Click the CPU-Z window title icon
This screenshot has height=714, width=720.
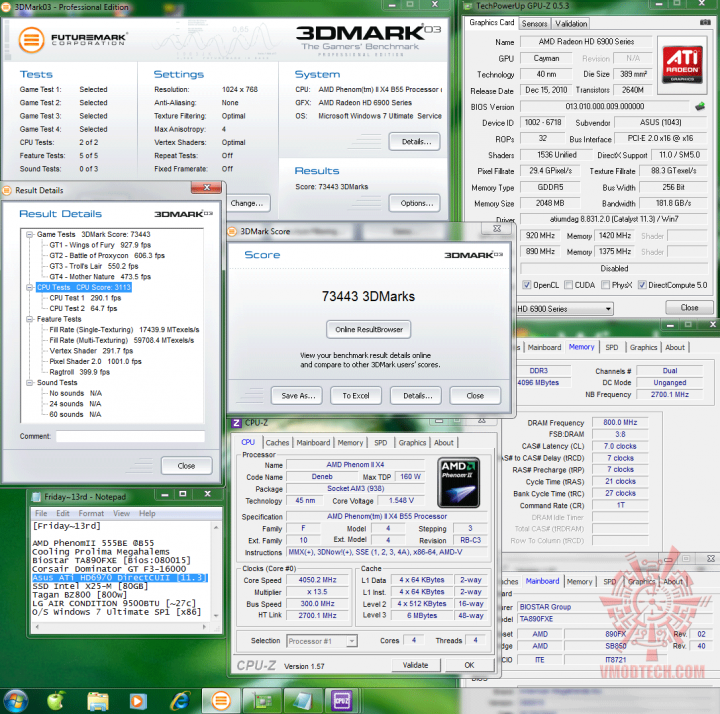(236, 423)
